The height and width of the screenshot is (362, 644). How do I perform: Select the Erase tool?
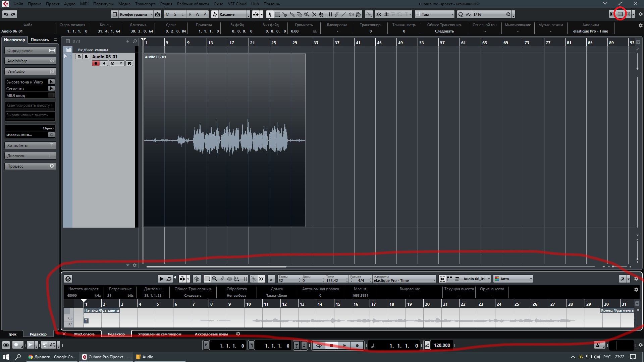(300, 14)
